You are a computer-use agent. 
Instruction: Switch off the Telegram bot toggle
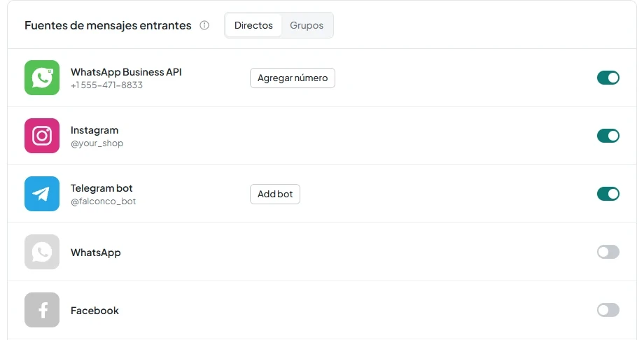coord(608,194)
